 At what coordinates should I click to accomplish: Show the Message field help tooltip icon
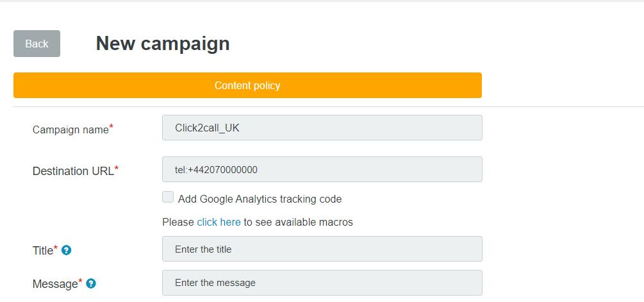91,283
